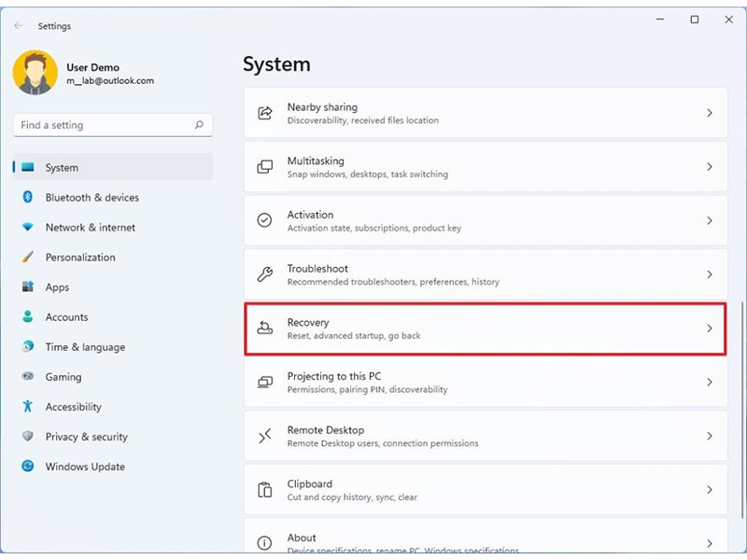Open the Apps settings section
This screenshot has width=747, height=560.
click(57, 287)
